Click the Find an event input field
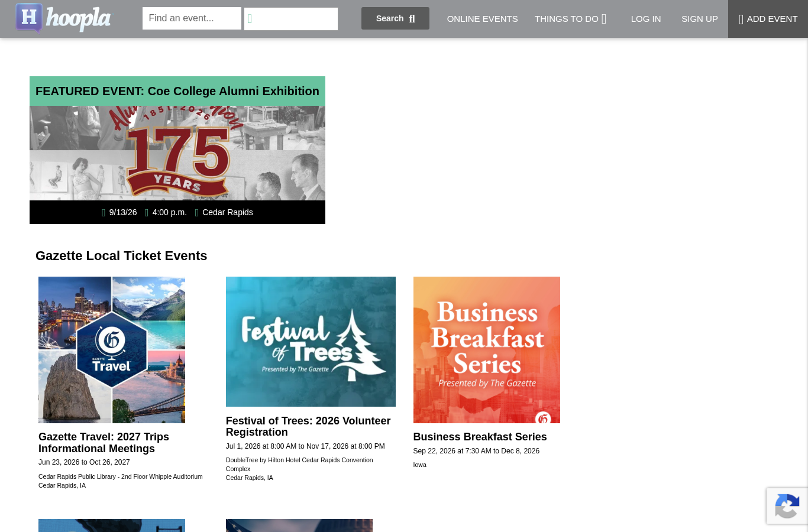Screen dimensions: 808x532 (192, 18)
